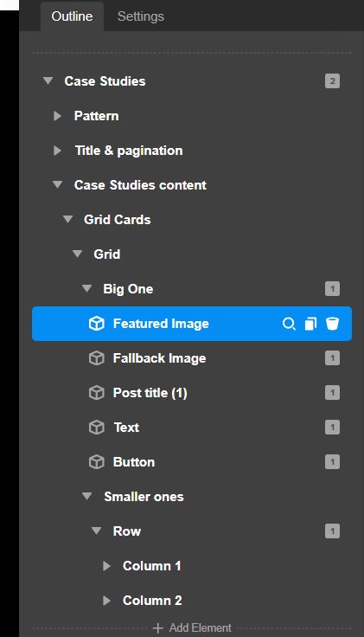Open the Outline tab
364x637 pixels.
click(x=72, y=16)
